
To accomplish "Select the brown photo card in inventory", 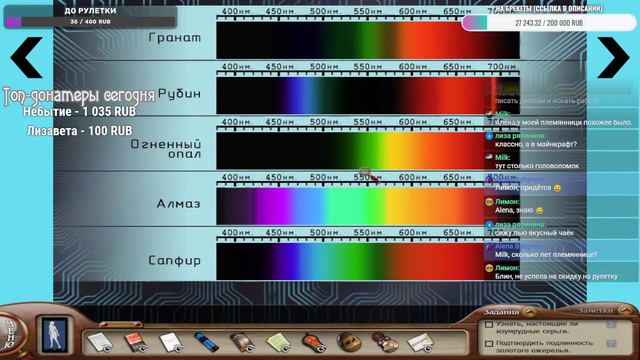I will coord(242,342).
